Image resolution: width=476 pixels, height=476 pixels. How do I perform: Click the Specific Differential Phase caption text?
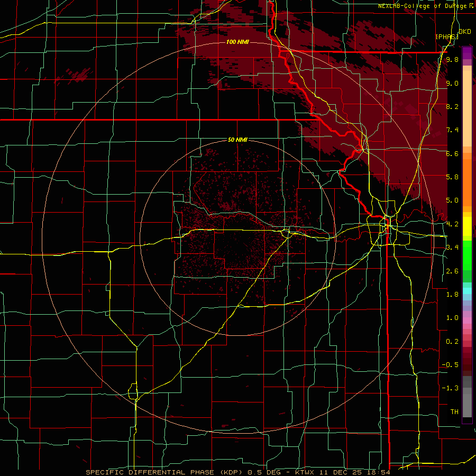click(239, 472)
